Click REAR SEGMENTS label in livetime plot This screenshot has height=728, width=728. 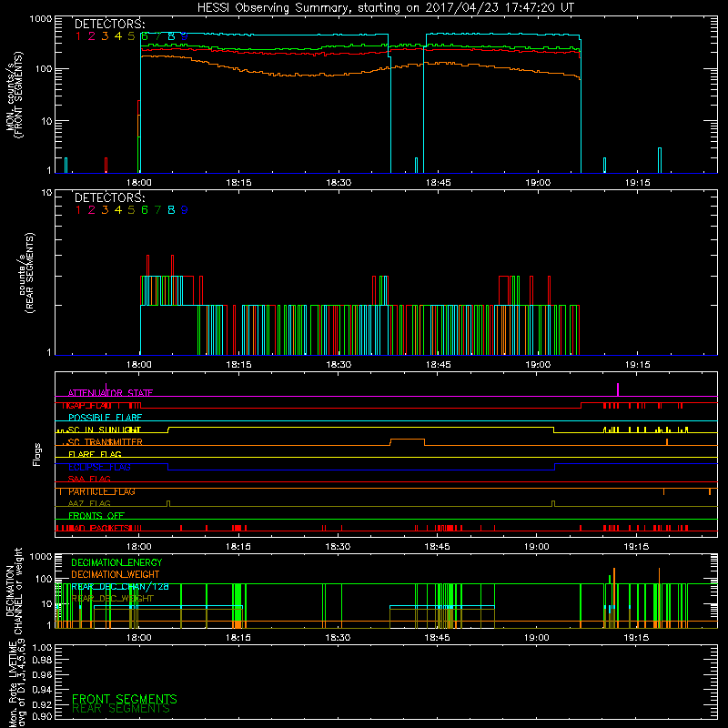click(x=121, y=709)
